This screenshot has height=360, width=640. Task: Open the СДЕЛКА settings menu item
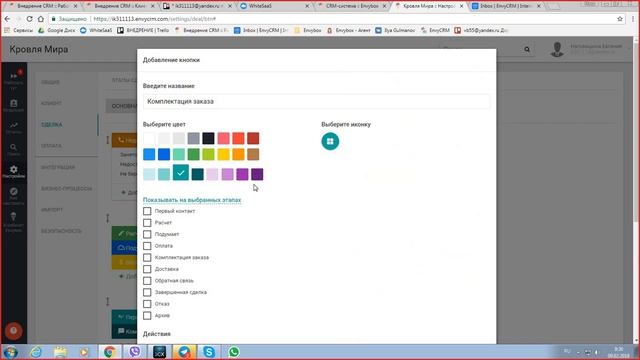click(52, 124)
